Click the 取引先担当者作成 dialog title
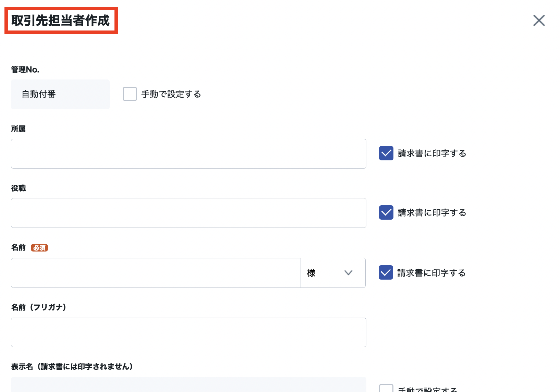Viewport: 560px width, 392px height. [61, 21]
